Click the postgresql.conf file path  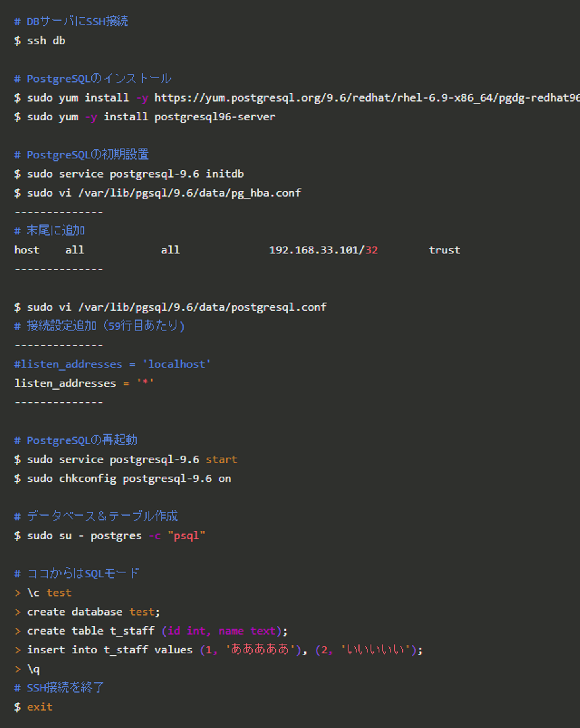pos(202,307)
